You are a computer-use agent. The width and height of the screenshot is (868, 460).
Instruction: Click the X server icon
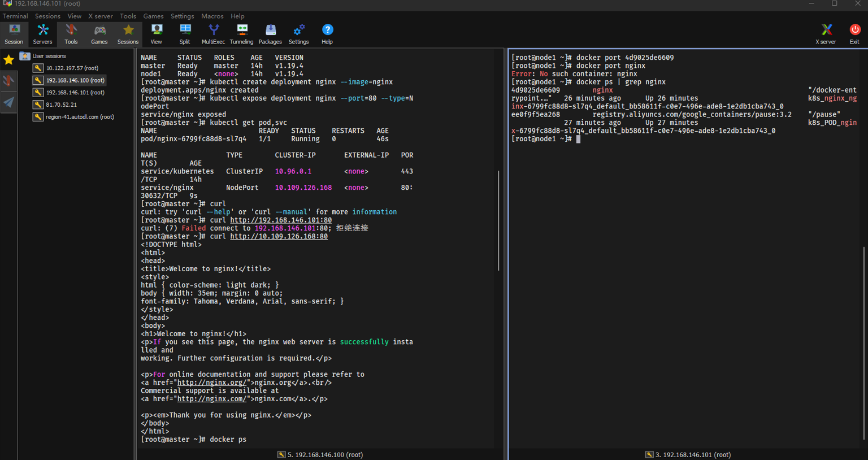point(826,34)
